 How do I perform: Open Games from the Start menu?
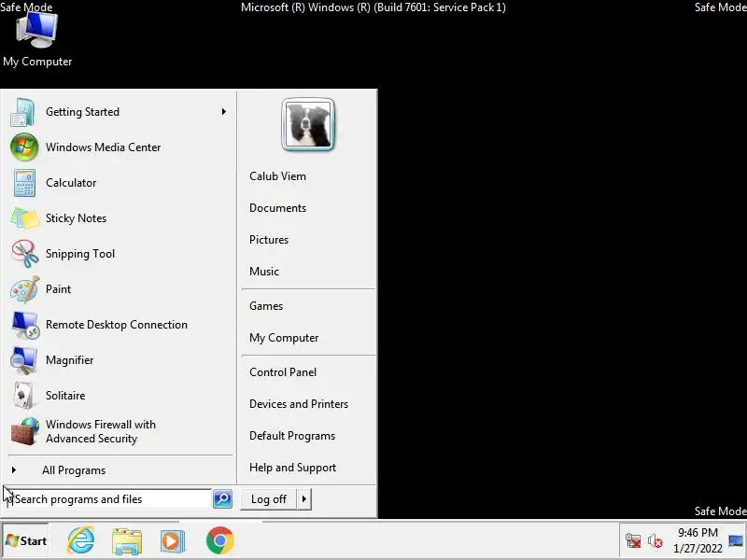(266, 306)
